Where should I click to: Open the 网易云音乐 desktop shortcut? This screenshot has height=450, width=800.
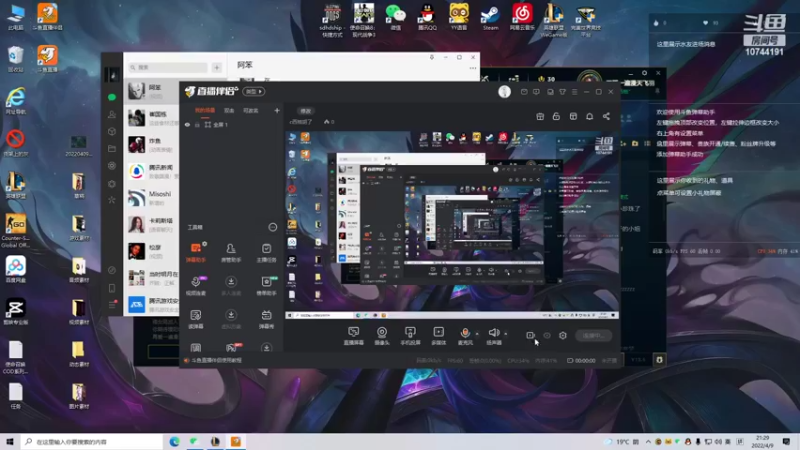522,17
